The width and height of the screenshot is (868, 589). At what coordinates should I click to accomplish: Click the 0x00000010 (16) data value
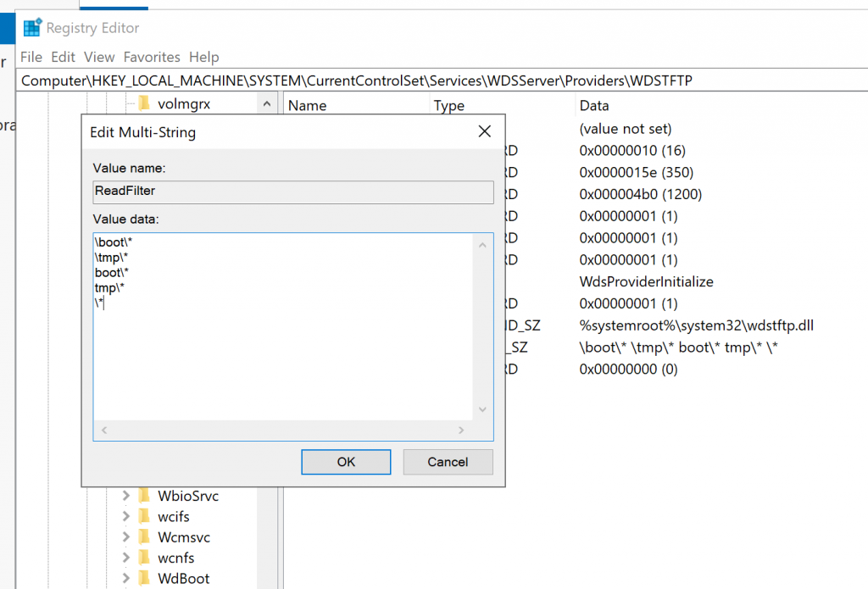point(632,151)
